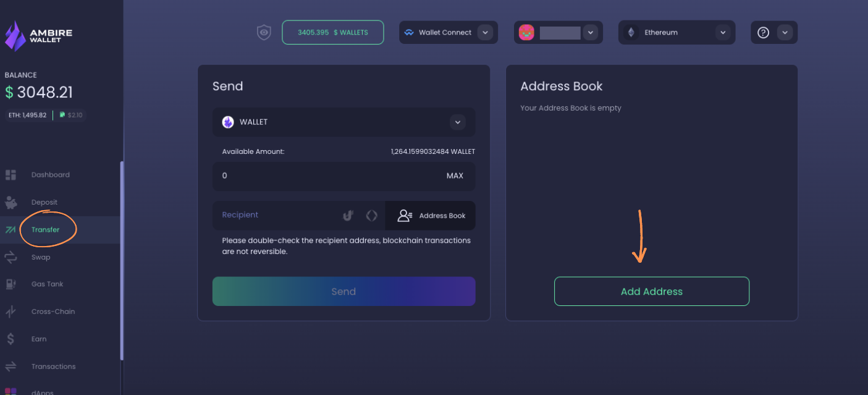Click the gas tank balance badge $2.10

(71, 115)
